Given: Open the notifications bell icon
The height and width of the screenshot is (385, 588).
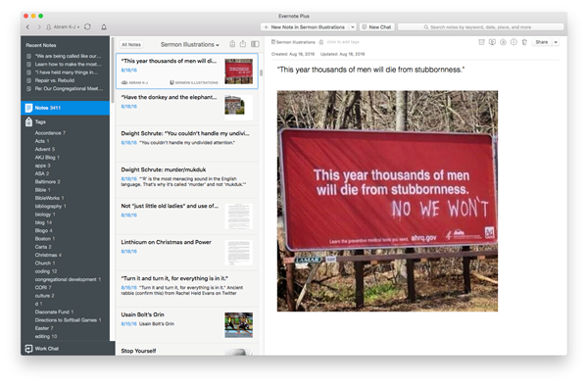Looking at the screenshot, I should click(x=104, y=27).
